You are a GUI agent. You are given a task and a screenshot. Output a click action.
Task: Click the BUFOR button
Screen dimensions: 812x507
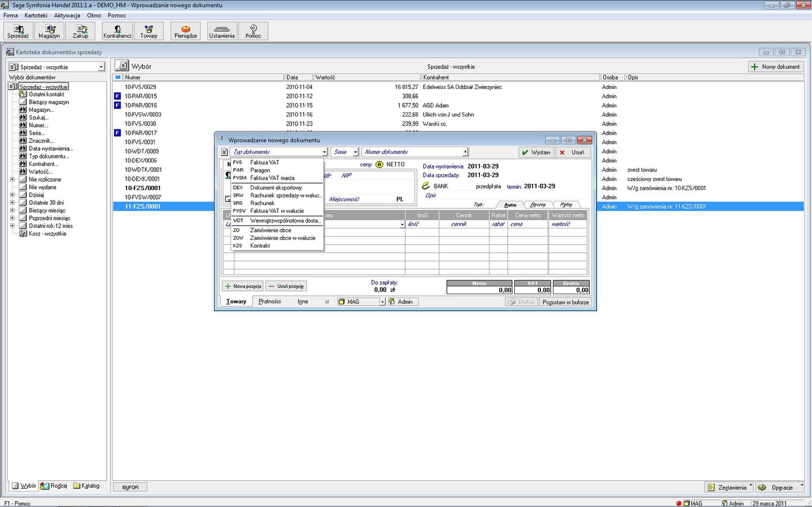[x=130, y=487]
